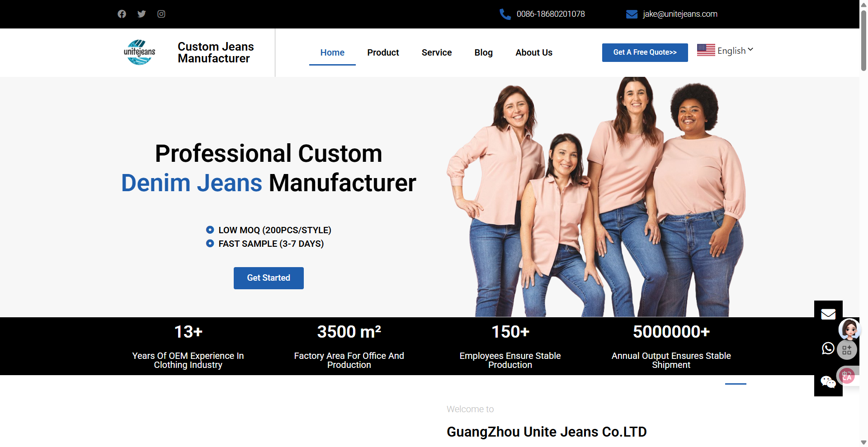The height and width of the screenshot is (447, 868).
Task: Click FAST SAMPLE (3-7 DAYS) text
Action: (271, 244)
